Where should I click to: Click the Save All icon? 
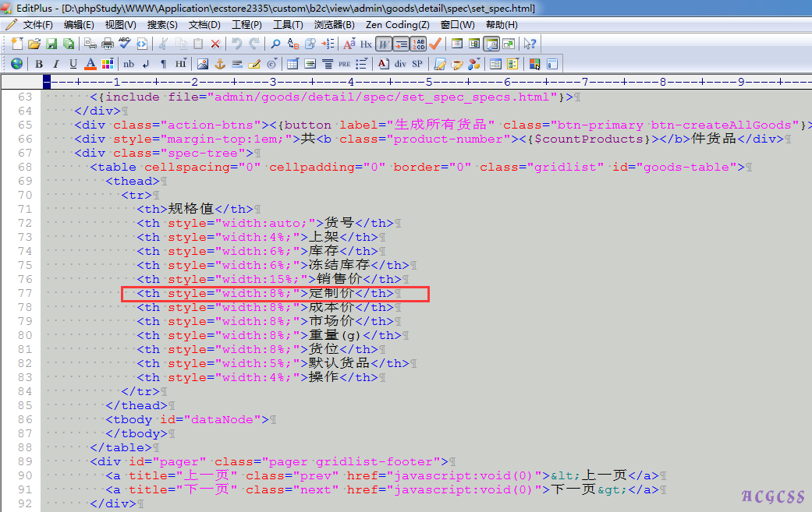point(69,44)
